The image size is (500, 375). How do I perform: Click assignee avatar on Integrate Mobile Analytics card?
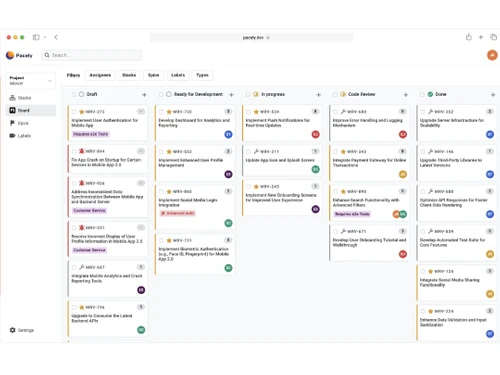coord(141,290)
